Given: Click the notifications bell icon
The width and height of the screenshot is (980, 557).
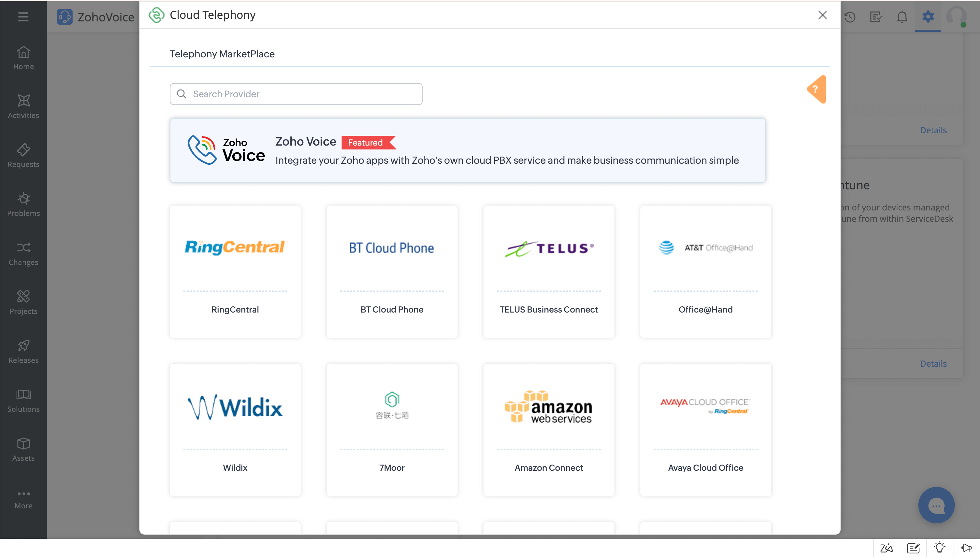Looking at the screenshot, I should coord(902,17).
